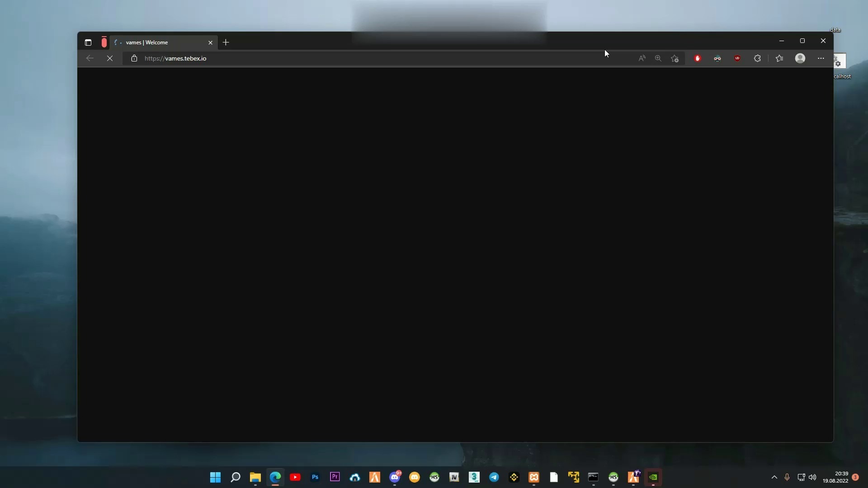The width and height of the screenshot is (868, 488).
Task: Open the browser profile avatar menu
Action: 800,58
